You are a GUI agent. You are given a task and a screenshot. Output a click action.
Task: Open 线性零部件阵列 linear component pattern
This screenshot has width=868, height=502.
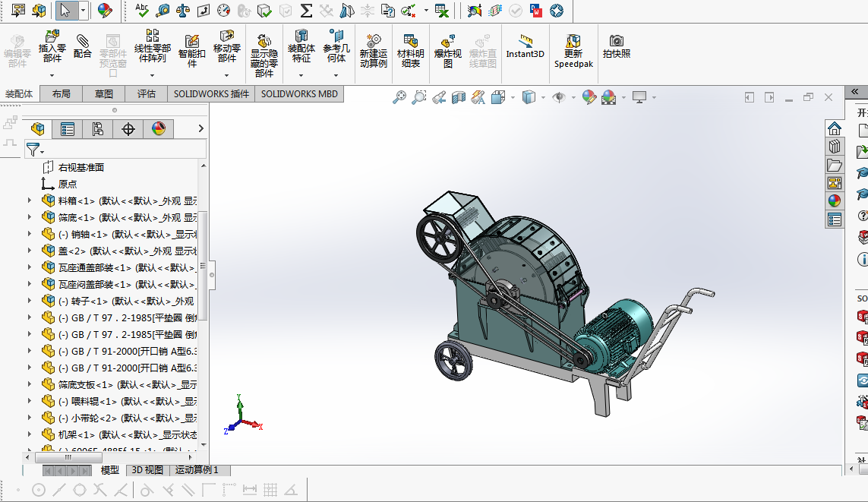click(152, 47)
